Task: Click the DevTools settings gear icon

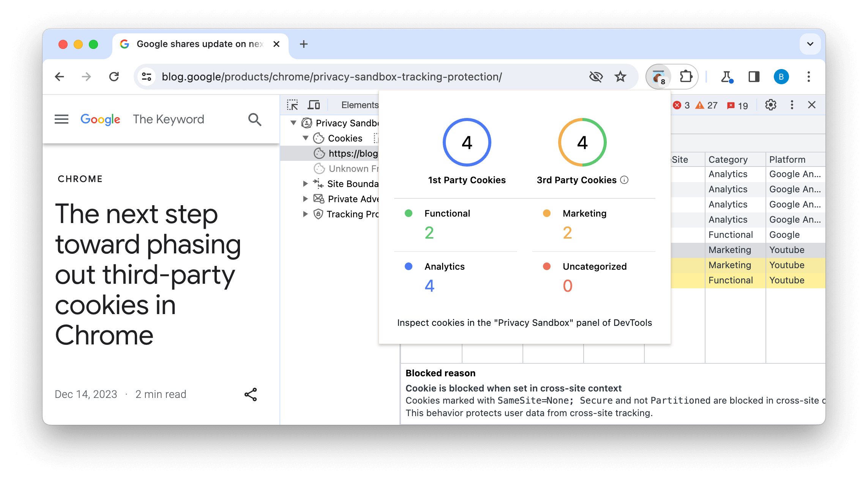Action: (x=771, y=105)
